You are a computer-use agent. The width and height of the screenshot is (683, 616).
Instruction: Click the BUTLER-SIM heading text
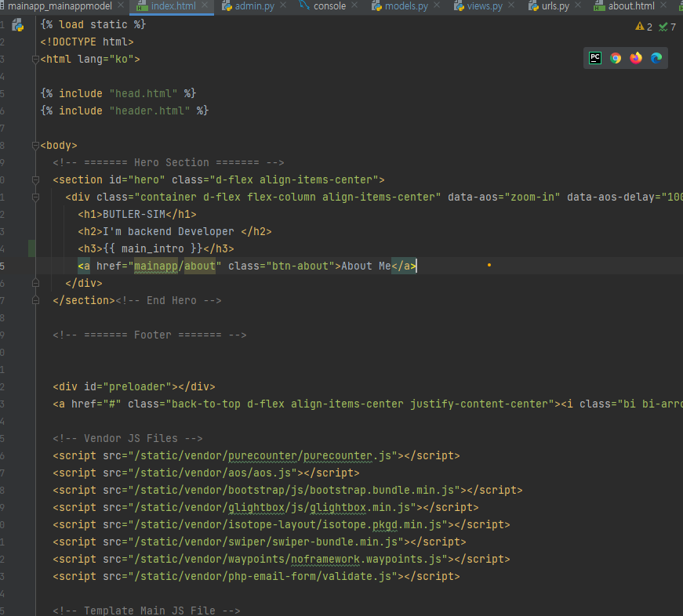134,214
